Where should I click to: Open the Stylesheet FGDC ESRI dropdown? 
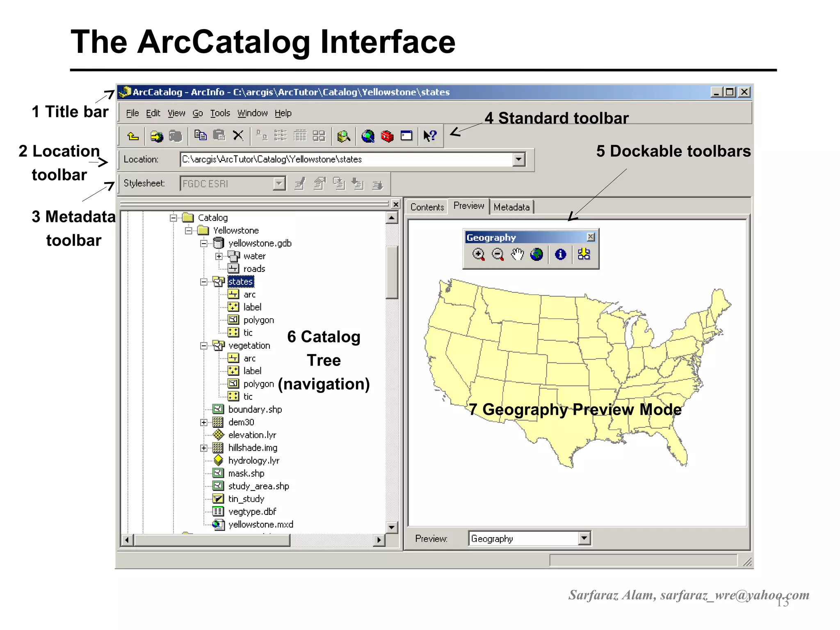[x=279, y=183]
